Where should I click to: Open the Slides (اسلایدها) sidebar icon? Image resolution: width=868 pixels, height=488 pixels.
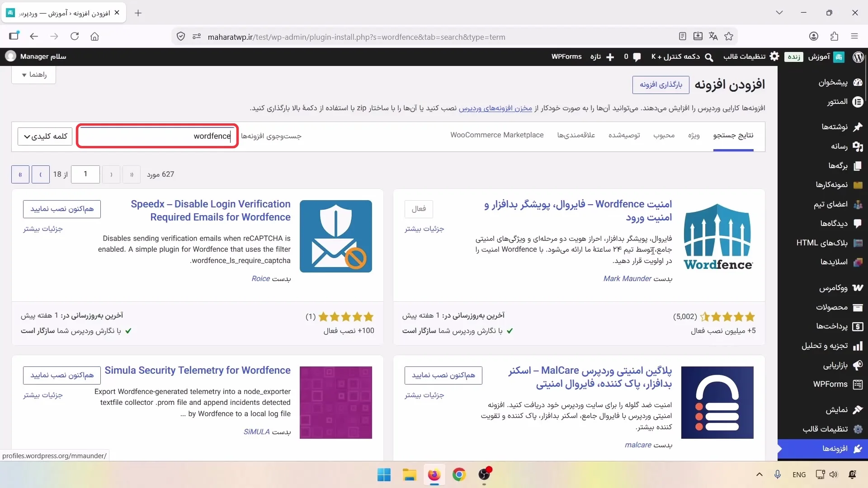point(858,262)
